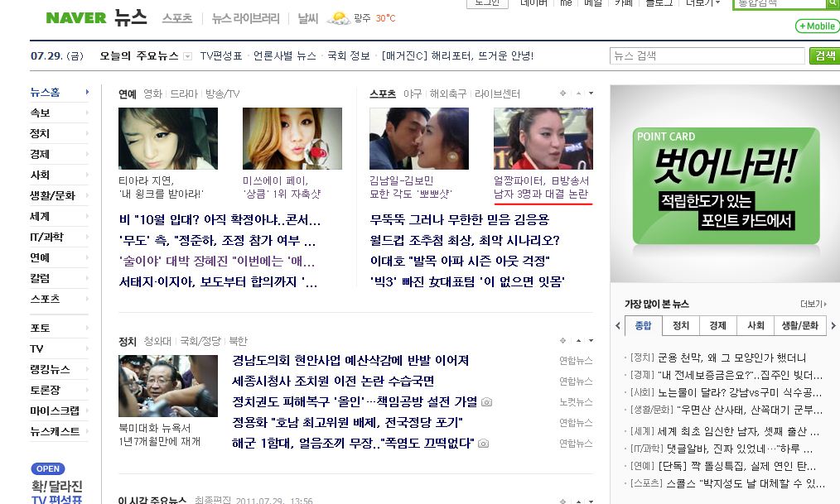Click the camera icon beside 정치권도 피해복구 headline
The image size is (840, 504).
click(486, 402)
